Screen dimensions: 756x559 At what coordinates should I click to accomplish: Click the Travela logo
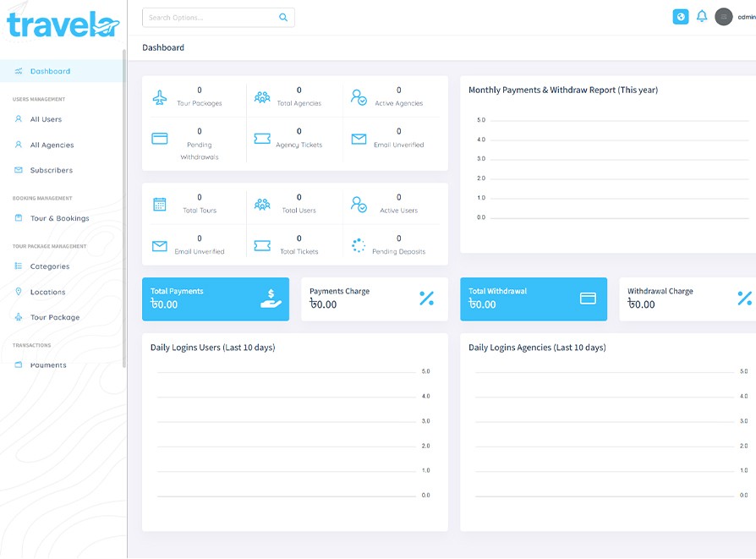[63, 25]
